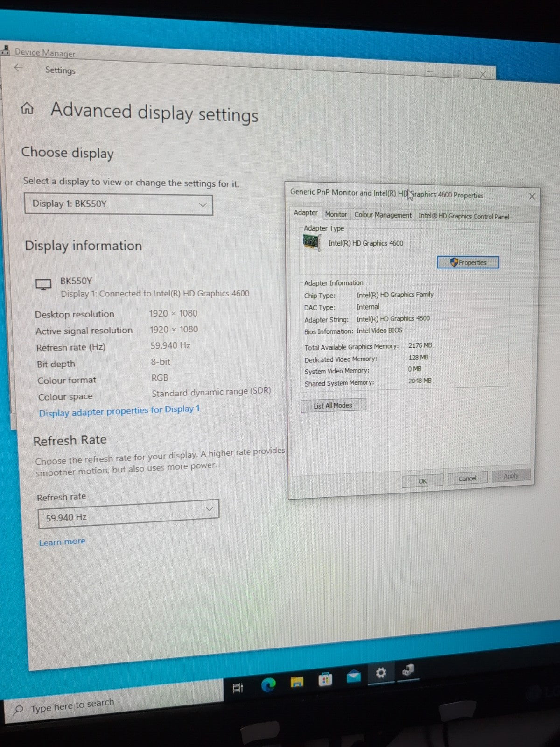The width and height of the screenshot is (560, 747).
Task: Select the Settings gear on the taskbar
Action: pyautogui.click(x=381, y=673)
